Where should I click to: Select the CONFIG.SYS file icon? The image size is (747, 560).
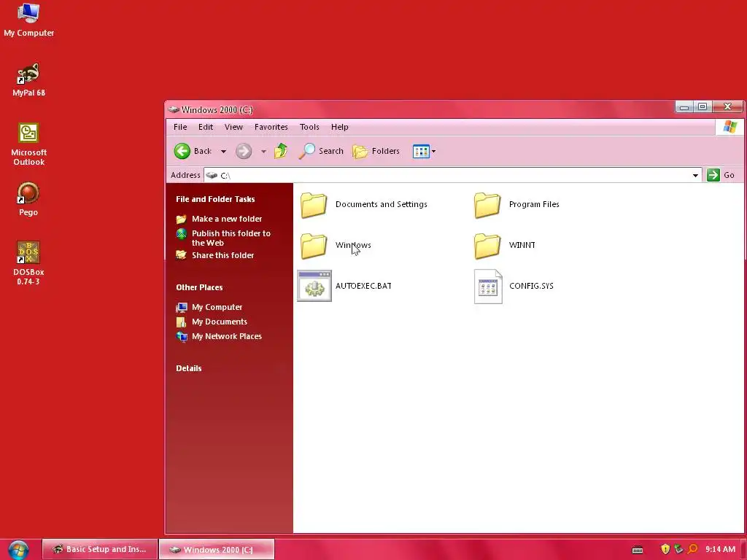pyautogui.click(x=488, y=286)
